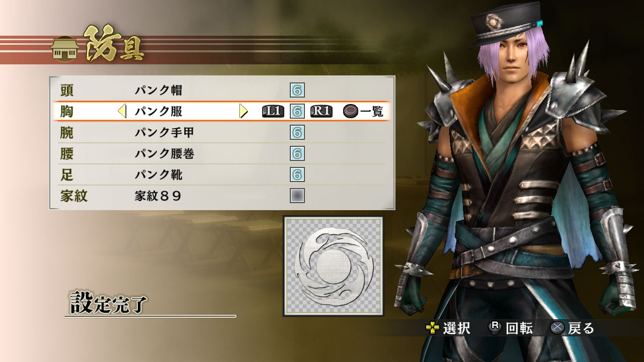Select the color 6 box for パンク服
The width and height of the screenshot is (644, 362).
click(297, 111)
